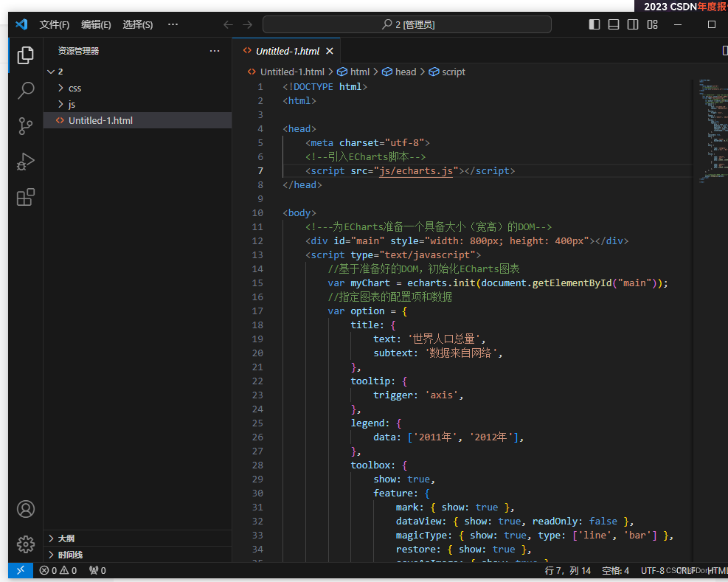The image size is (728, 582).
Task: Open explorer panel more actions ellipsis
Action: (x=215, y=51)
